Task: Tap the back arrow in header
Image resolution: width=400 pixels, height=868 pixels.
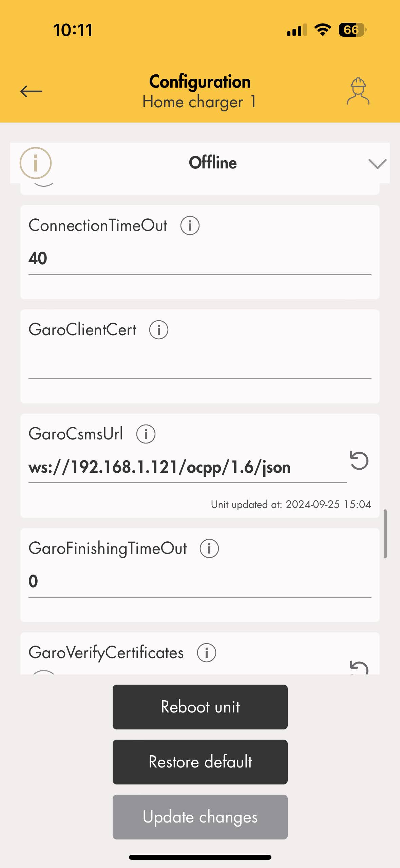Action: [31, 91]
